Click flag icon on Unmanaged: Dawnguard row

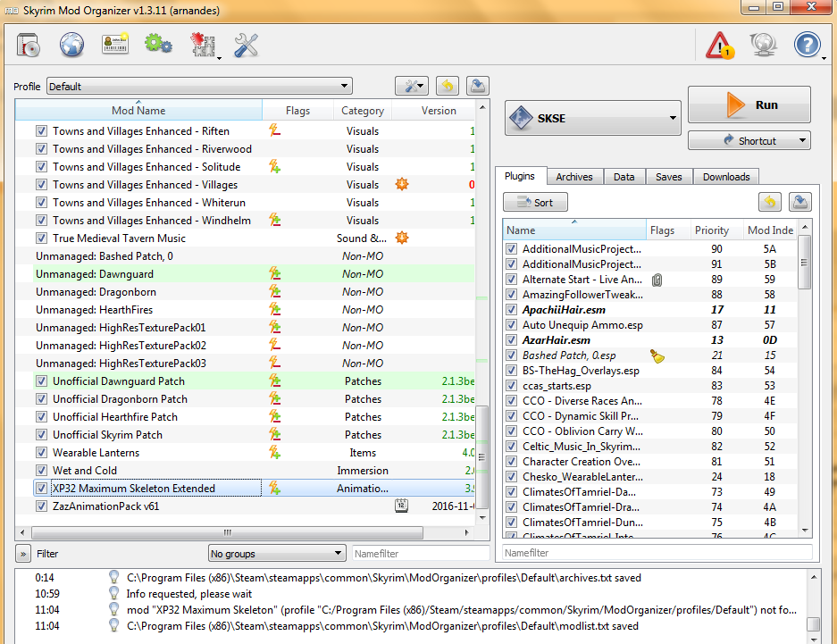pos(274,273)
